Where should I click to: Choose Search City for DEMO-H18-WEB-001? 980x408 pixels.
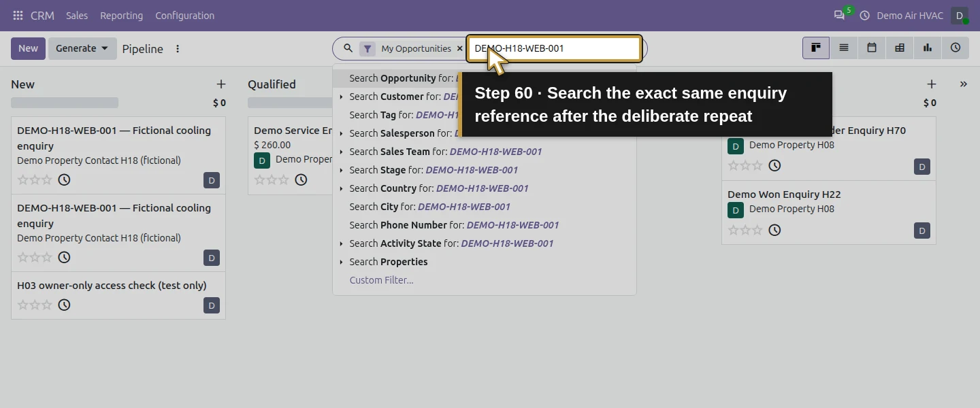coord(485,207)
